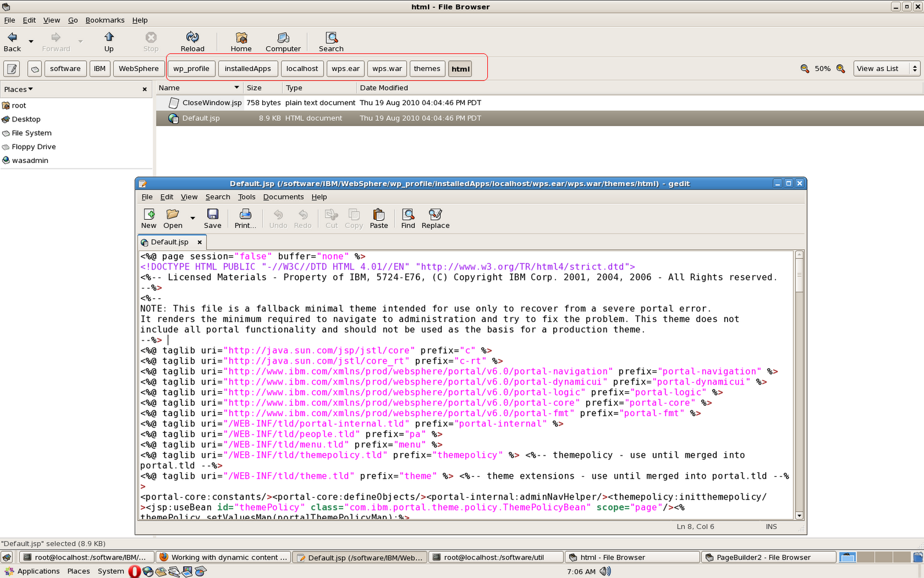This screenshot has height=578, width=924.
Task: Navigate to themes via the breadcrumb button
Action: [427, 68]
